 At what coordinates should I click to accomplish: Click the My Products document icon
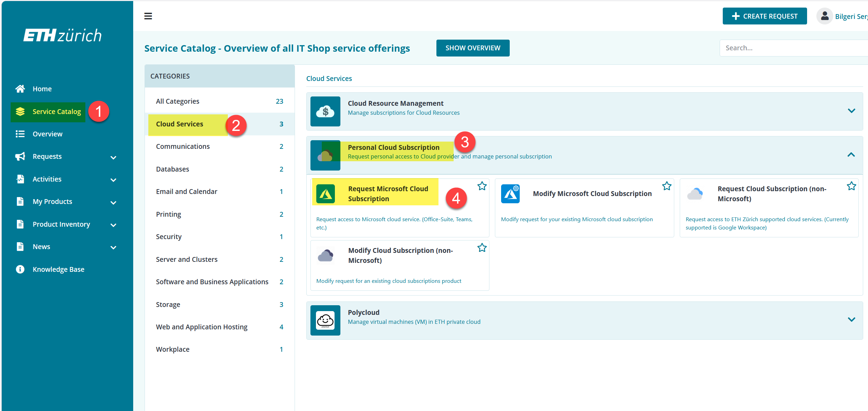(20, 202)
